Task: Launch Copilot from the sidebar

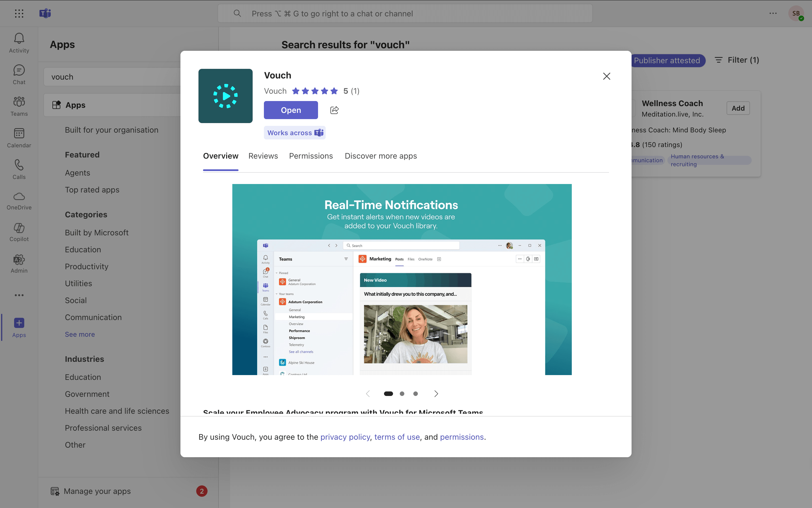Action: click(x=19, y=233)
